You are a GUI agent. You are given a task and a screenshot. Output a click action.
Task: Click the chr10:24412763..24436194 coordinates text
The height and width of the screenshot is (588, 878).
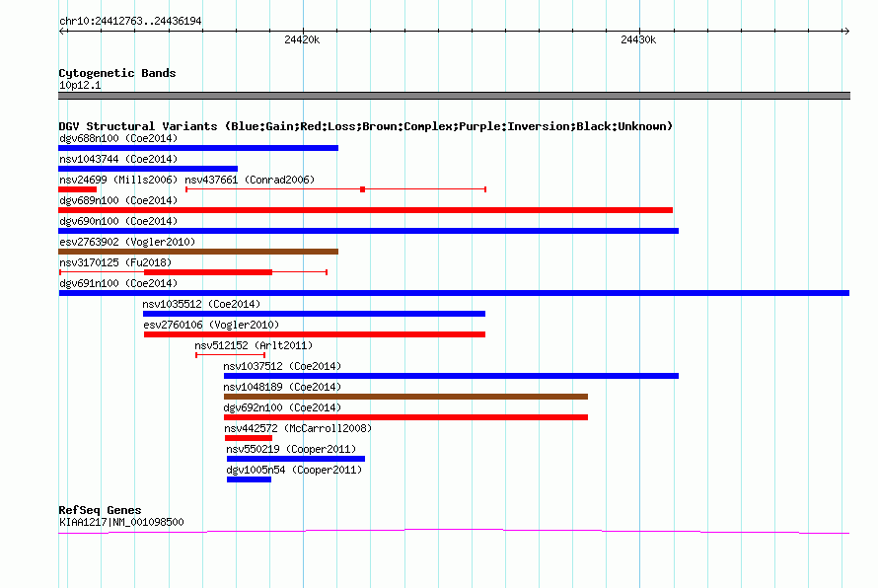[x=130, y=21]
